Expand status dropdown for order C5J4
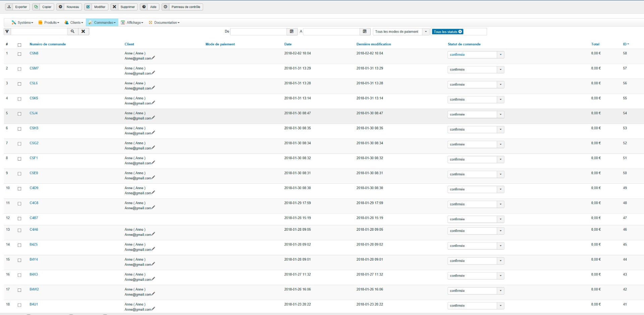This screenshot has height=315, width=644. click(476, 114)
